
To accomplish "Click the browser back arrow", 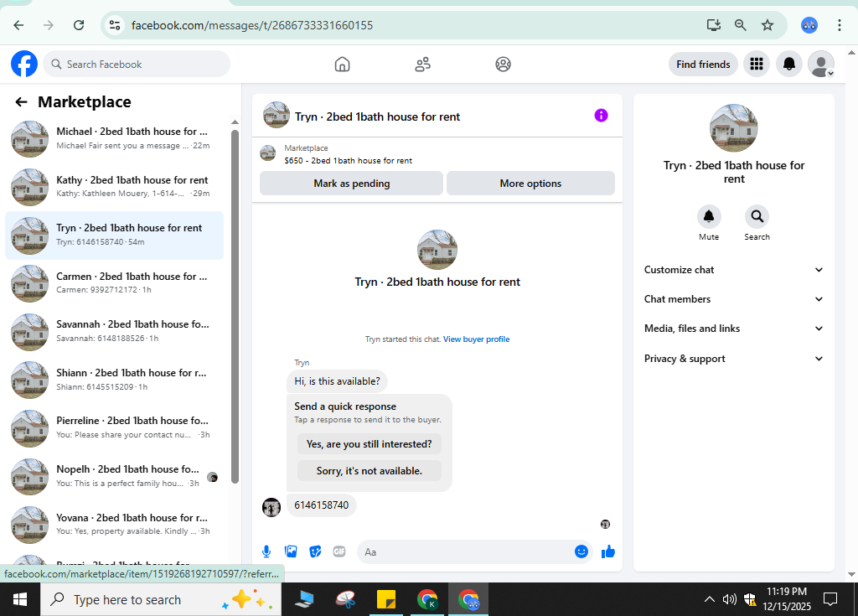I will pyautogui.click(x=18, y=25).
